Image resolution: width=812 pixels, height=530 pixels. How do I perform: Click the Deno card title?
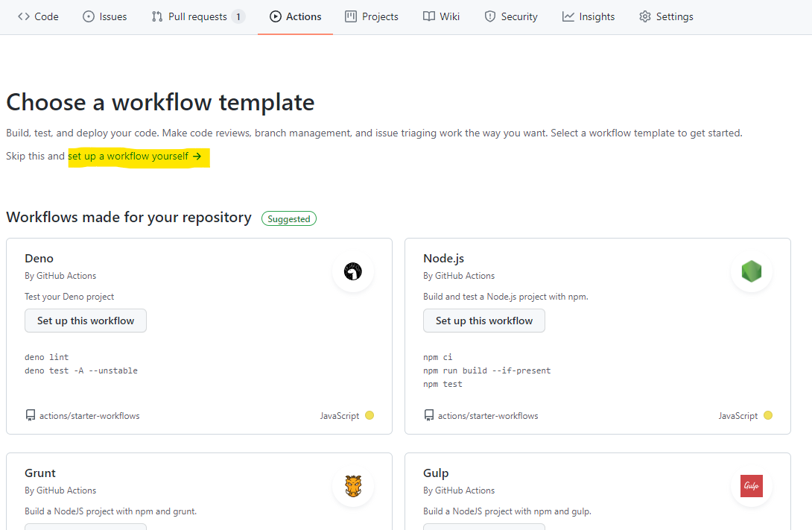click(x=39, y=258)
